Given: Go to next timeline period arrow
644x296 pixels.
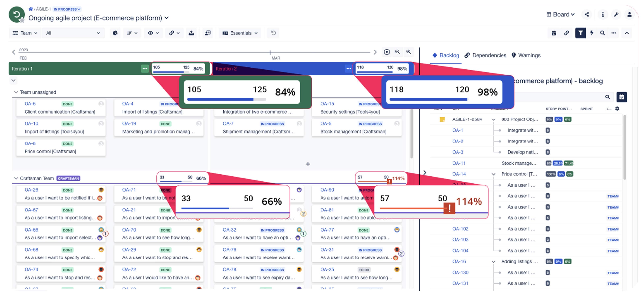Looking at the screenshot, I should pyautogui.click(x=375, y=52).
